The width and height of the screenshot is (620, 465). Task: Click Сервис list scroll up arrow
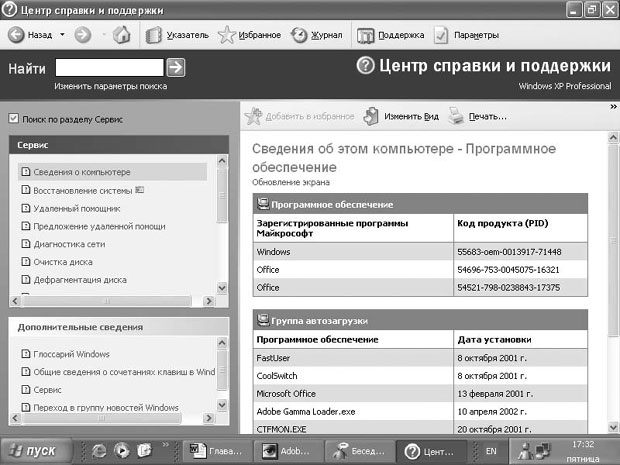tap(222, 161)
